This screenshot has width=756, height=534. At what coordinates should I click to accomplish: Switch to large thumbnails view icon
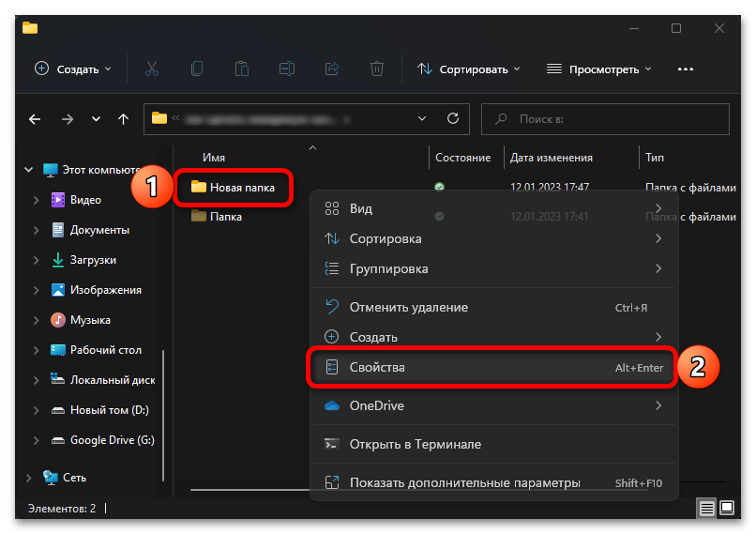pos(729,508)
